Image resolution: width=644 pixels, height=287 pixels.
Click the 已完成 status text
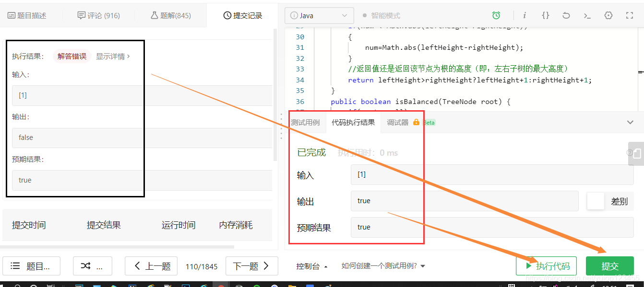click(311, 152)
